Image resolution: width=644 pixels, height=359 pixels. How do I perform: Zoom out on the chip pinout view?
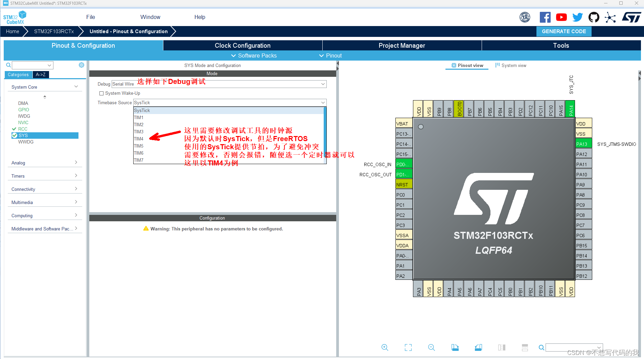[x=432, y=347]
